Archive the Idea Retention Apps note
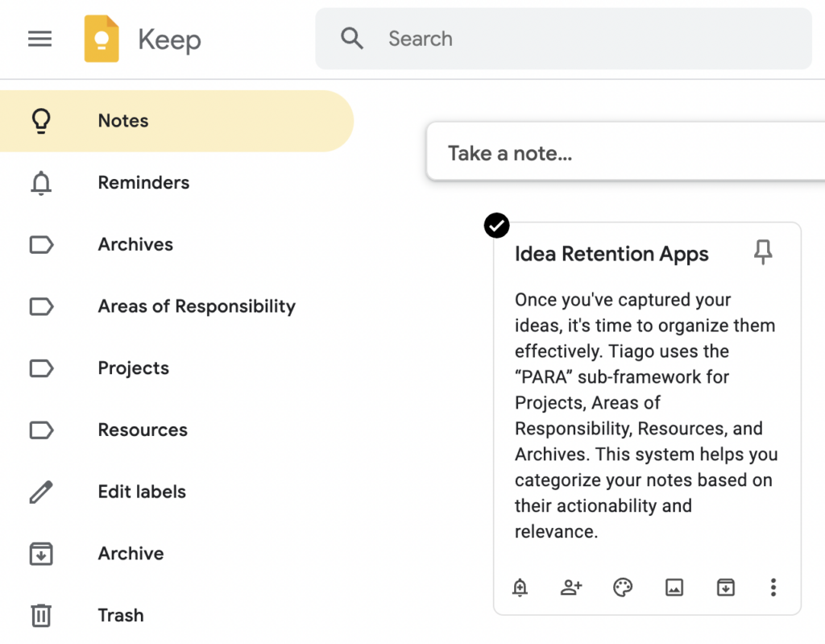 (x=725, y=588)
